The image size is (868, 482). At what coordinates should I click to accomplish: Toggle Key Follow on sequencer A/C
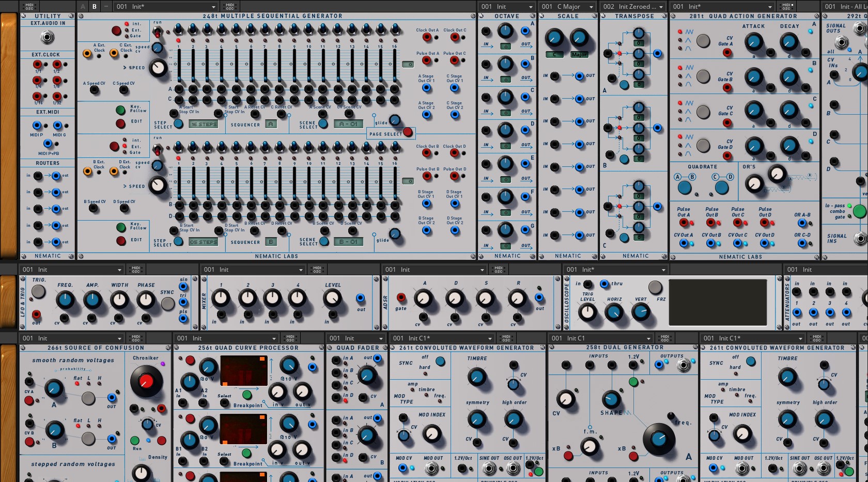click(120, 110)
